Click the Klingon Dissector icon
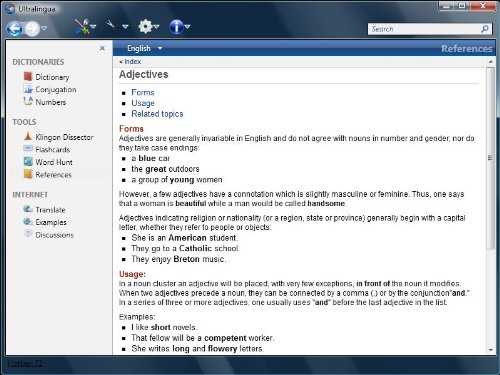The image size is (500, 375). 28,136
